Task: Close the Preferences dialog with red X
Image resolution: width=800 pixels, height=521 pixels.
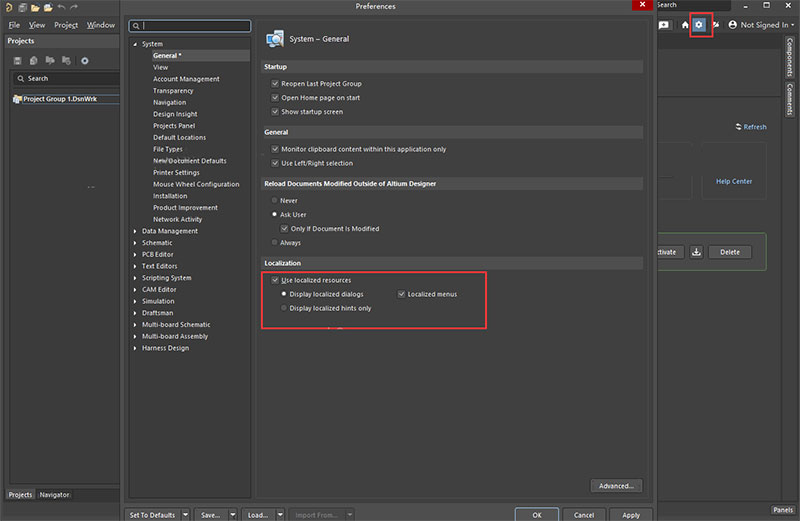Action: click(x=642, y=5)
